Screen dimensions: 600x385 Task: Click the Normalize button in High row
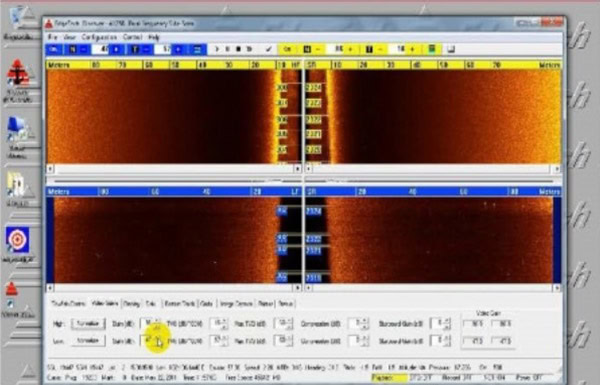coord(88,323)
